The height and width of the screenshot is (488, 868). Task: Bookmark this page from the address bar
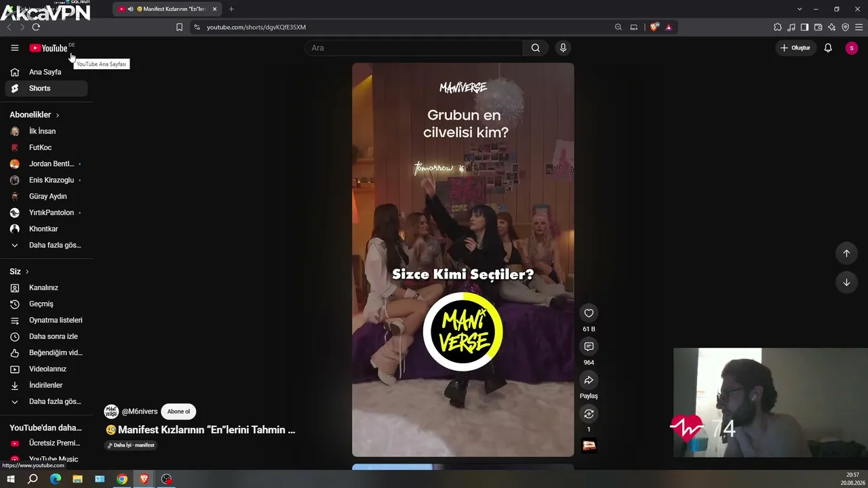click(179, 27)
